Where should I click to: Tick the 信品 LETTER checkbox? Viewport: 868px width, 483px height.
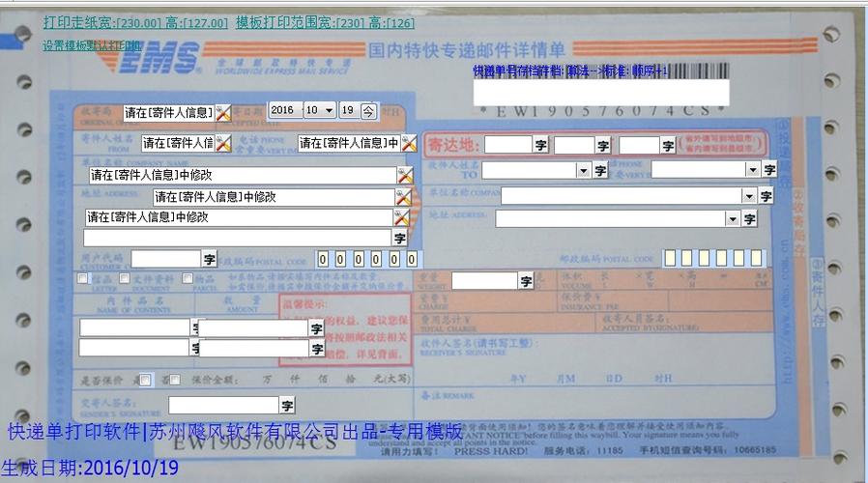82,278
